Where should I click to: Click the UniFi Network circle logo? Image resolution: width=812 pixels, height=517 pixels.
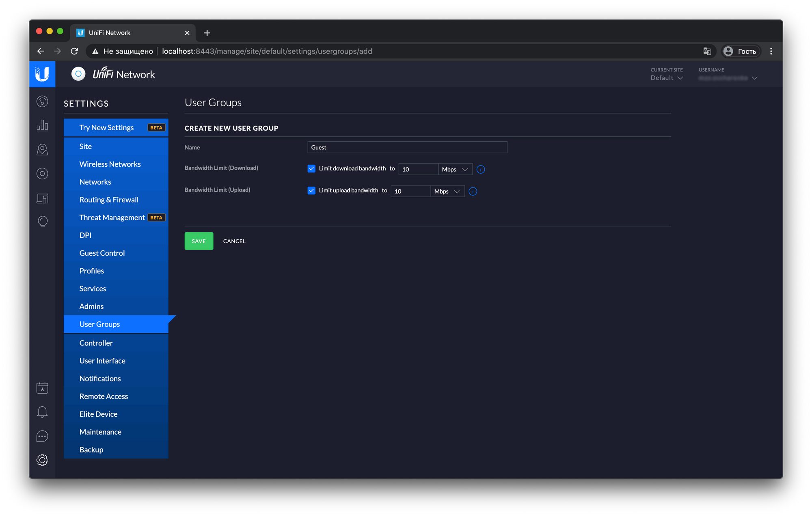click(x=78, y=74)
